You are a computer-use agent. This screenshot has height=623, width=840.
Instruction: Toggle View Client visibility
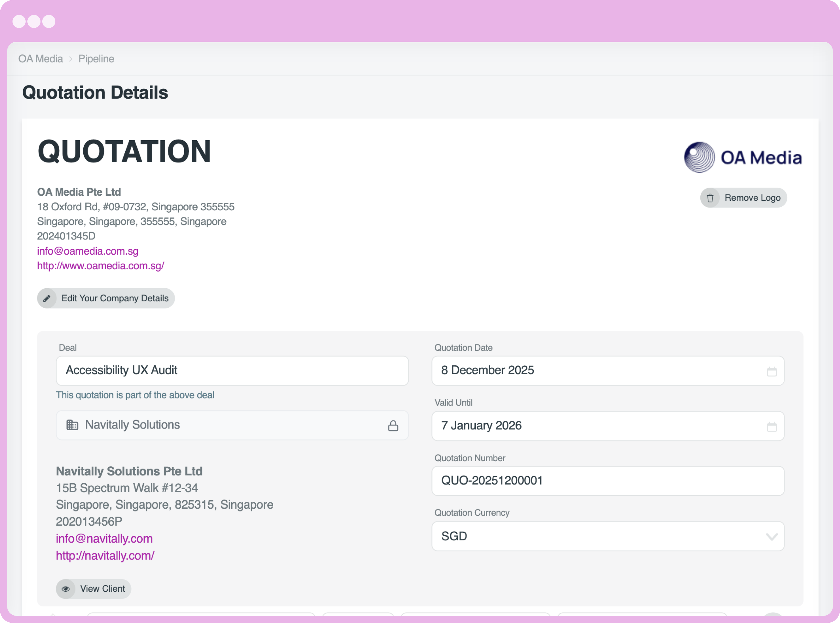click(x=93, y=589)
